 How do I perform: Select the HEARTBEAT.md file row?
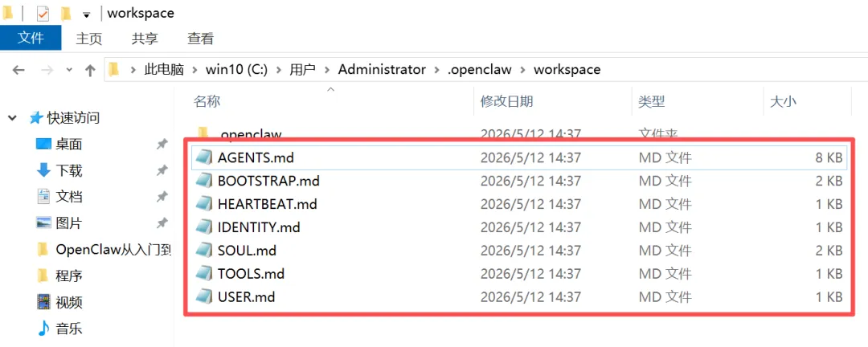coord(518,204)
